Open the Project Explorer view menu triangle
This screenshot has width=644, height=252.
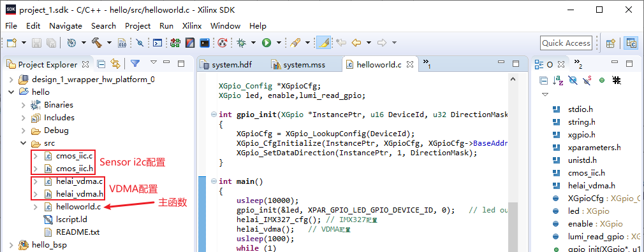(x=154, y=62)
